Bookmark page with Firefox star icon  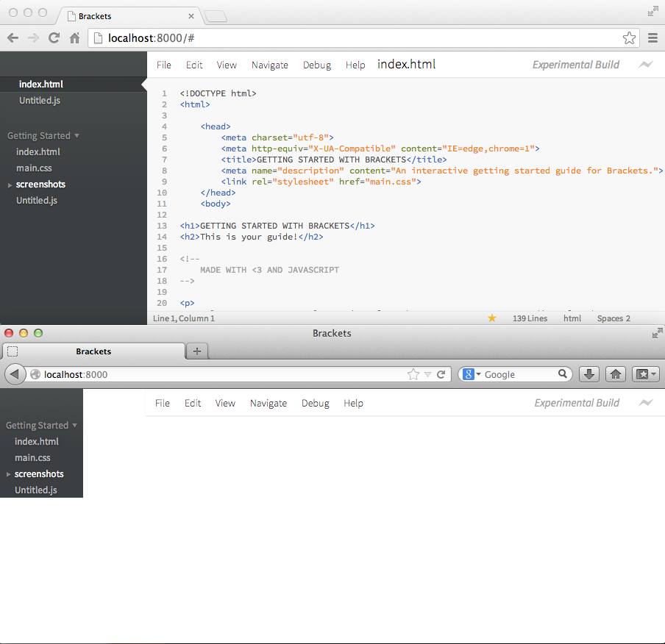pos(413,374)
